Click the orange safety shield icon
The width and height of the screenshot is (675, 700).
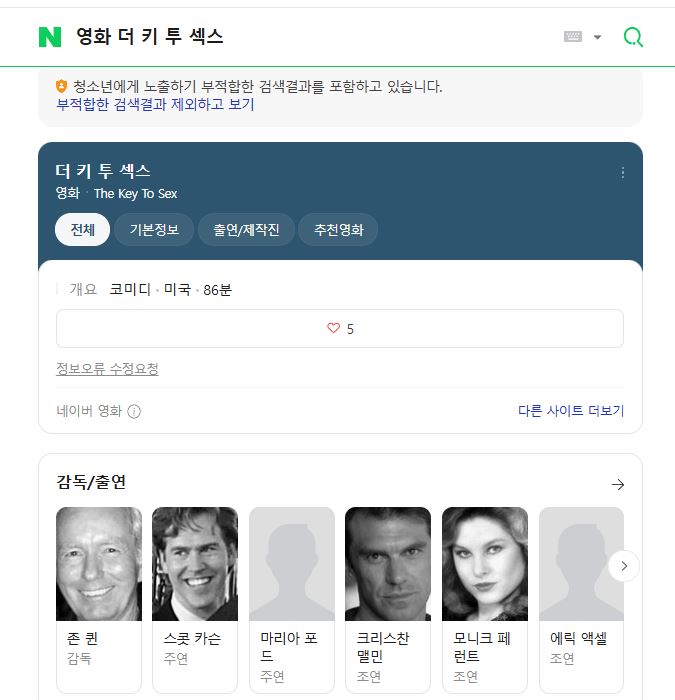[62, 86]
